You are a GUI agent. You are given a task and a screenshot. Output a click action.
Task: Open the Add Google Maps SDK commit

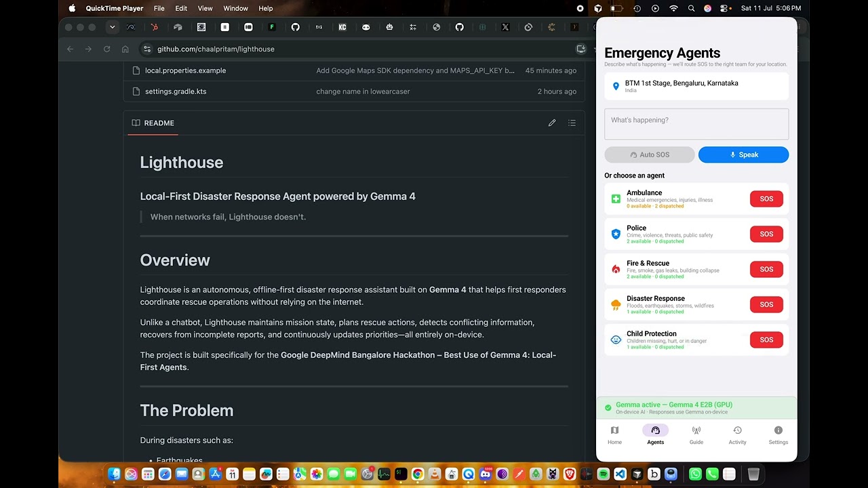coord(415,70)
